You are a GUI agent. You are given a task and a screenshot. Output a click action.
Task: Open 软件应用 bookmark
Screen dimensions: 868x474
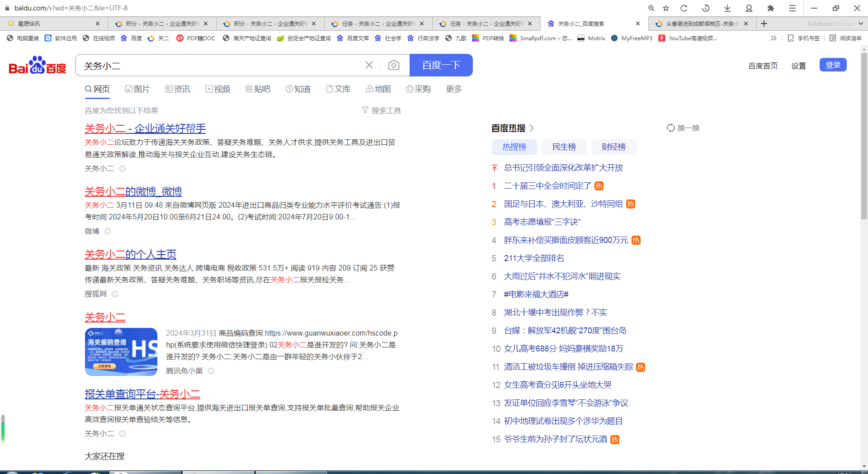coord(61,38)
